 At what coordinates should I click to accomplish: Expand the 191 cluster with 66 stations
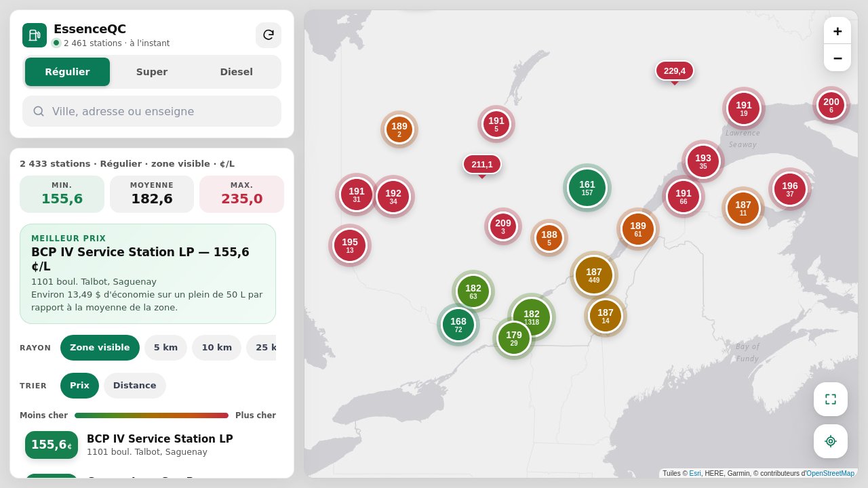[684, 197]
